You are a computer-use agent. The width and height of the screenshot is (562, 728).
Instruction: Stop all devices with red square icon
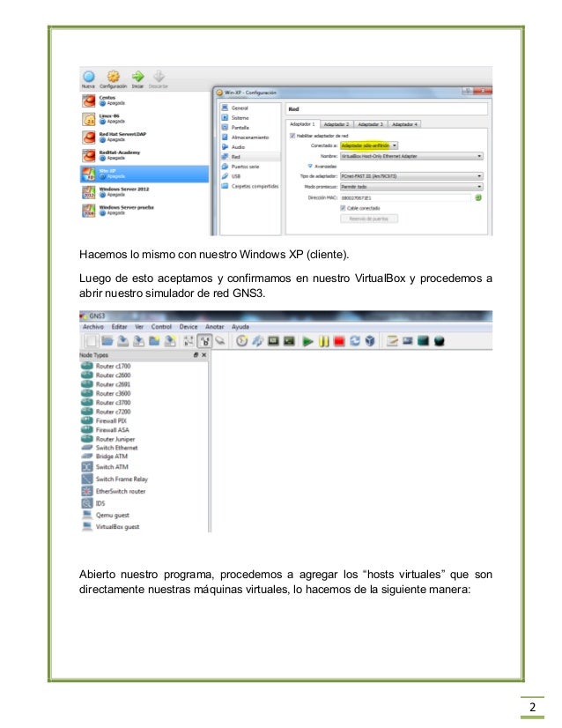tap(339, 342)
